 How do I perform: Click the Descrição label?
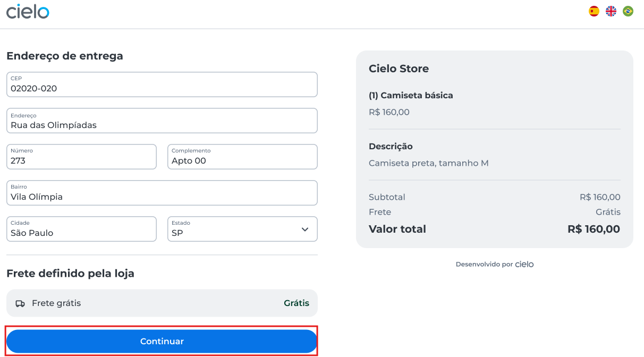(391, 147)
